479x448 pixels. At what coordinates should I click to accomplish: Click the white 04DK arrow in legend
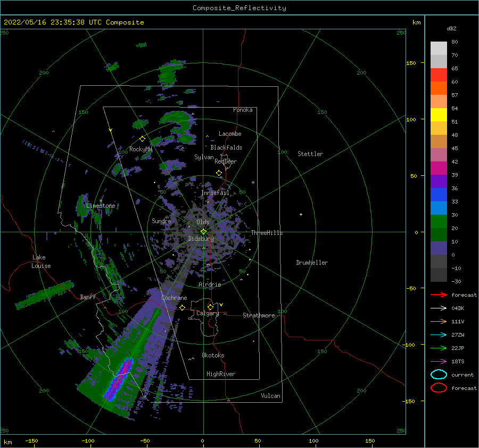[439, 308]
